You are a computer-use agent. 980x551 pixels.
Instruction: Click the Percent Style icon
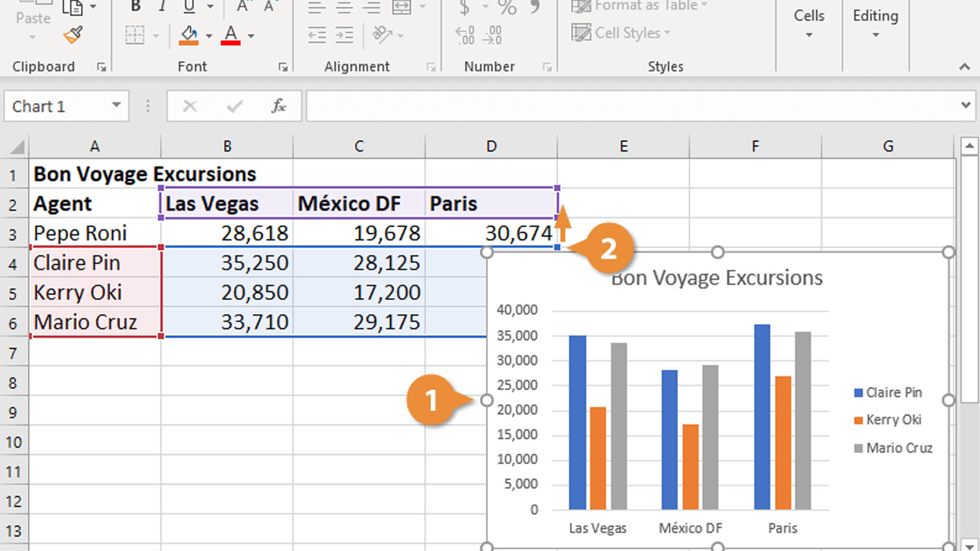point(507,7)
